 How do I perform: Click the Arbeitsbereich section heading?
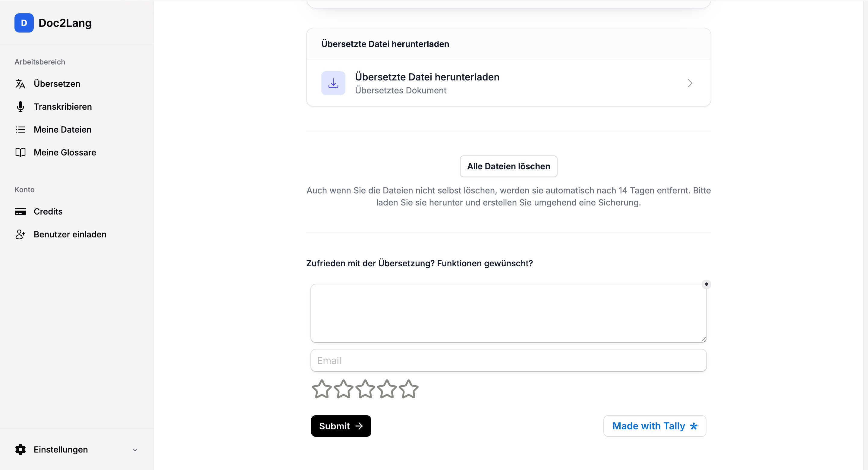point(40,62)
